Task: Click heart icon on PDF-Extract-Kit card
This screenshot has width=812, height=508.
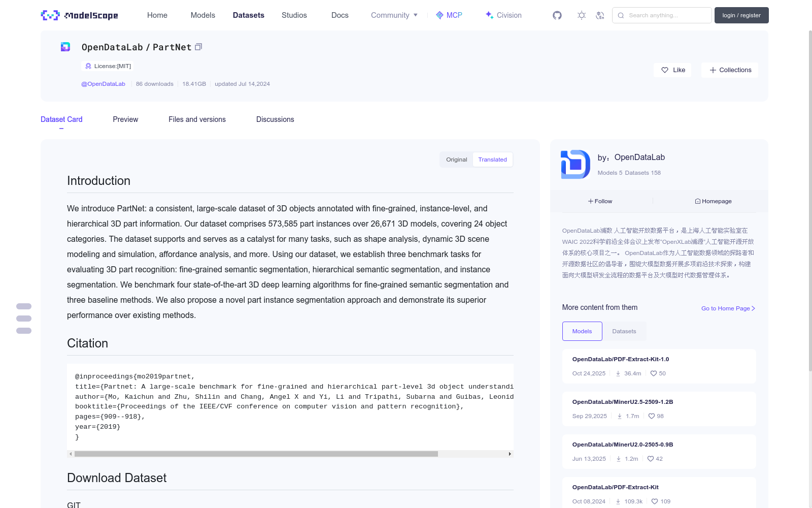Action: point(655,501)
